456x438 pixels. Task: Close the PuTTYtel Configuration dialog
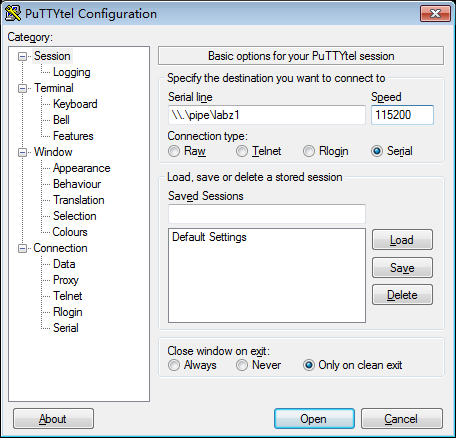click(435, 14)
